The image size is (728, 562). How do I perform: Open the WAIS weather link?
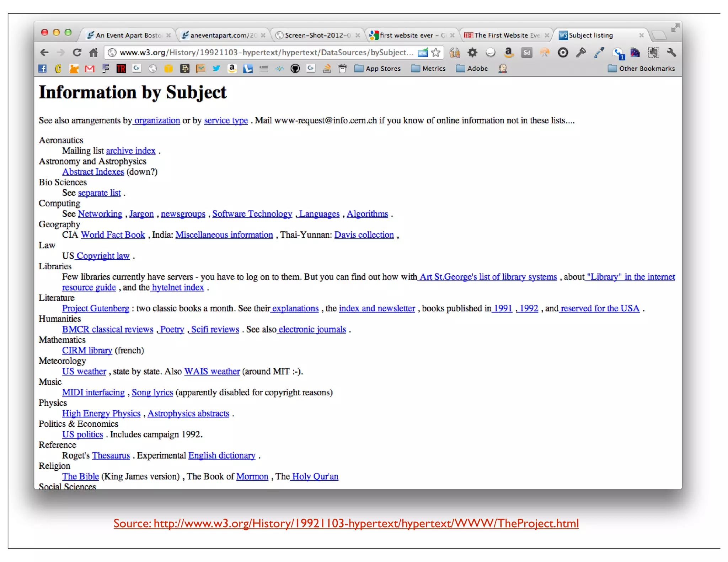click(212, 371)
